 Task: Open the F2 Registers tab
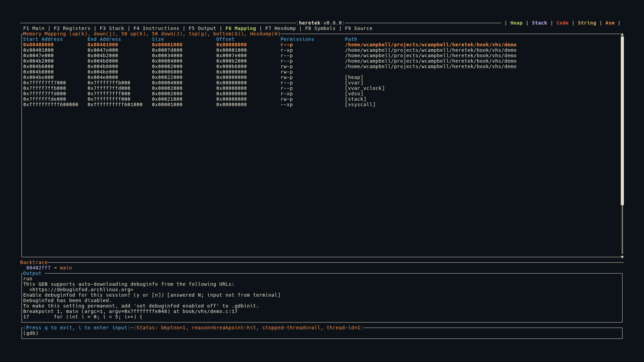click(72, 28)
